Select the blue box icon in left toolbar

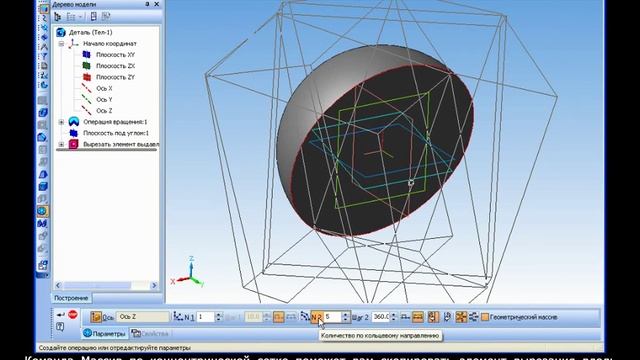[42, 187]
